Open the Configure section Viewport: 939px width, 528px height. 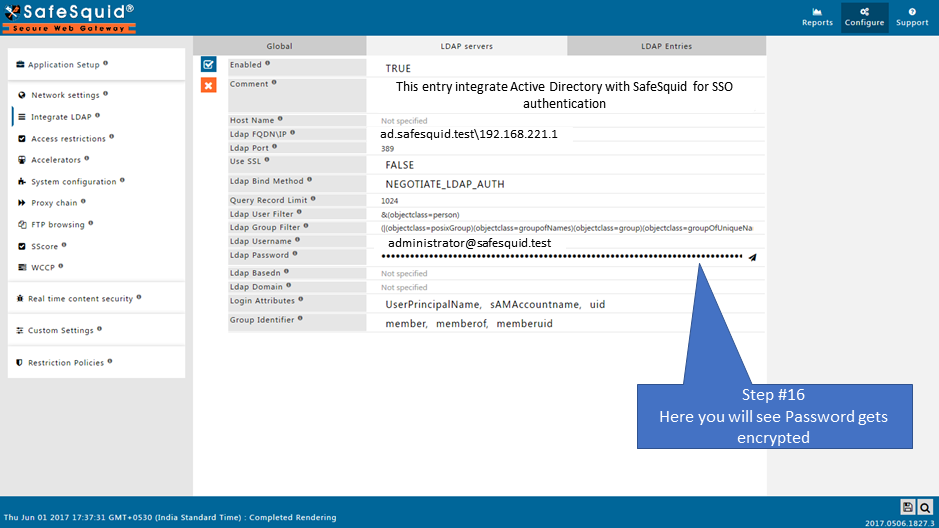click(864, 17)
